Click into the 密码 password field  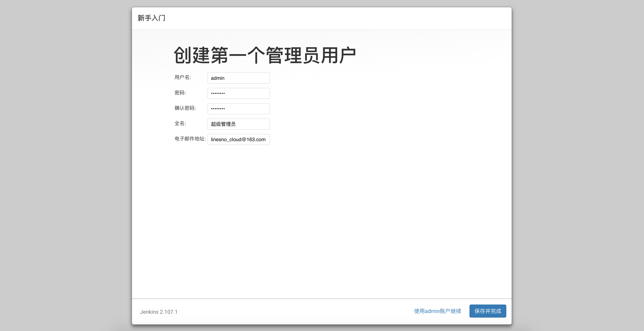tap(239, 93)
